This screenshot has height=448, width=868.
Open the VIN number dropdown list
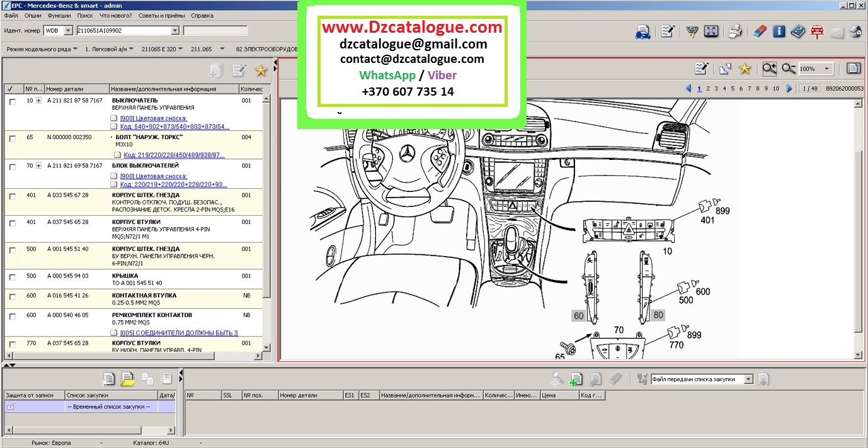coord(175,30)
